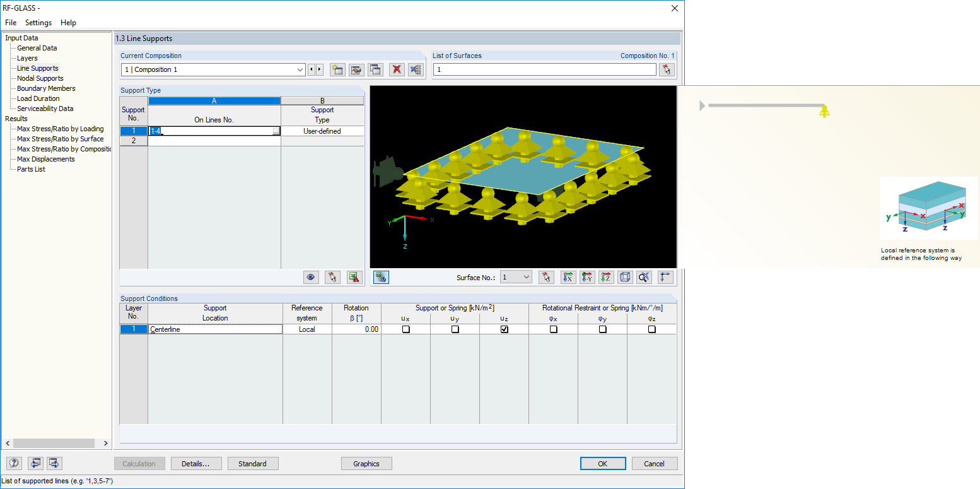Pick surfaces graphically beside List of Surfaces
Screen dimensions: 980x489
point(667,69)
